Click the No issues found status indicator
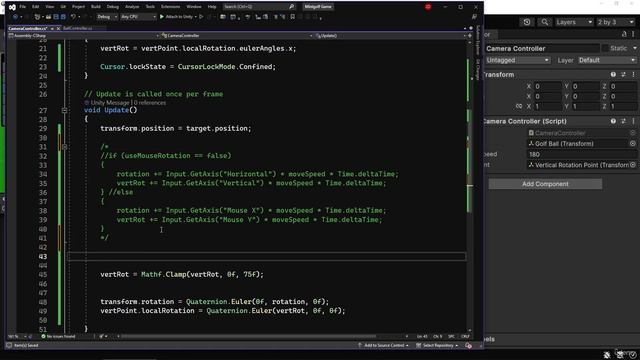This screenshot has height=360, width=640. pyautogui.click(x=58, y=336)
